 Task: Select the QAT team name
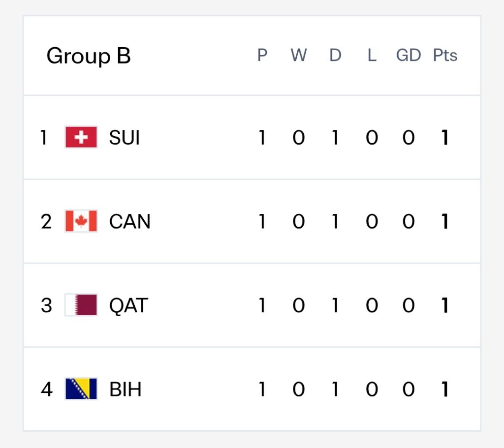coord(128,305)
